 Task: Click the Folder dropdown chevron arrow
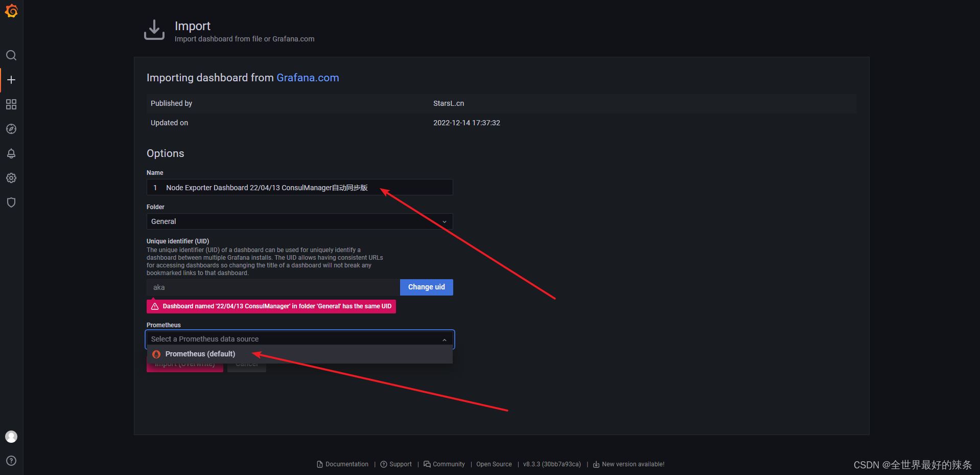tap(445, 221)
